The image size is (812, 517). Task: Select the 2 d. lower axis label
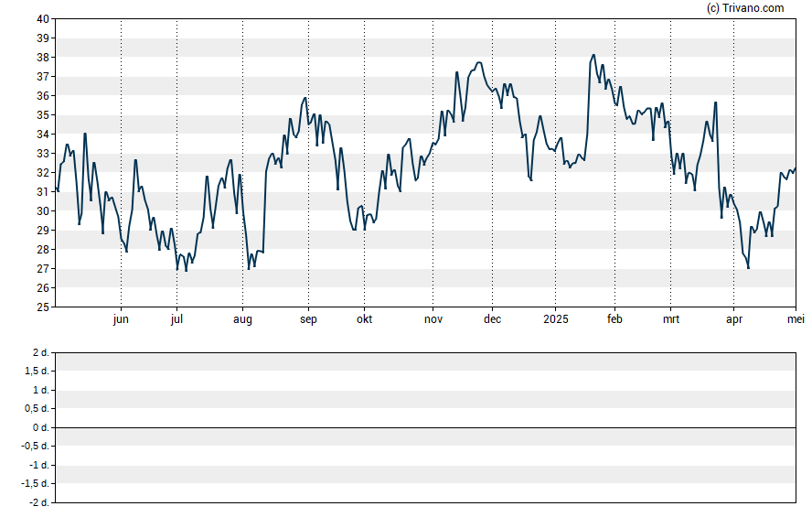pyautogui.click(x=40, y=353)
